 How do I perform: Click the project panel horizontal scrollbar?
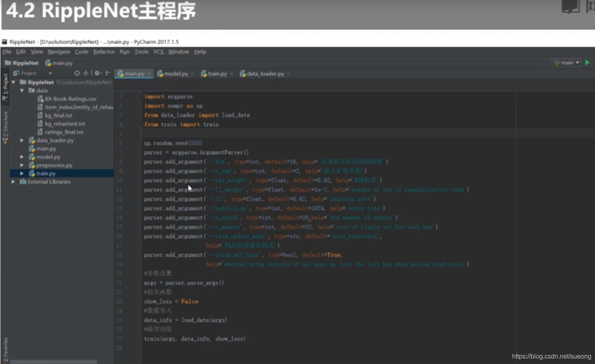(x=54, y=362)
